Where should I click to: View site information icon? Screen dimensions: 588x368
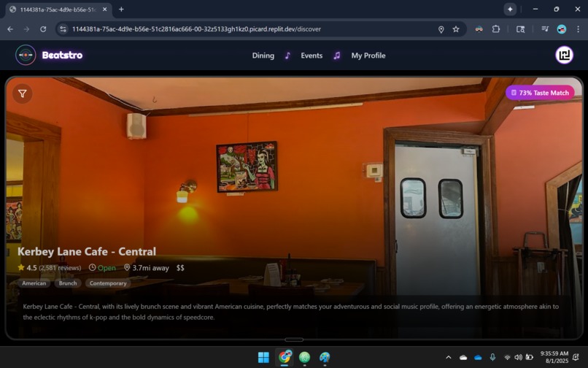pos(63,29)
